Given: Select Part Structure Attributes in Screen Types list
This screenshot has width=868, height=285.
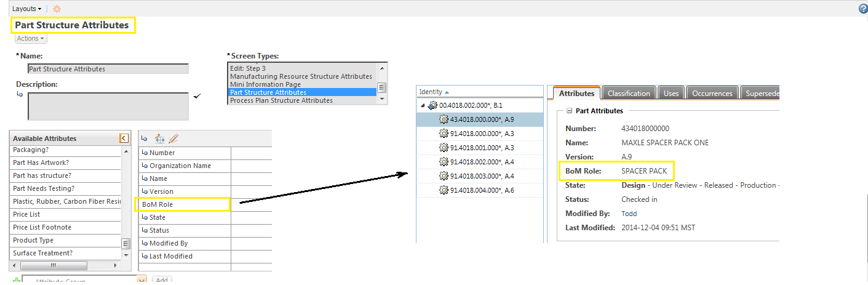Looking at the screenshot, I should pyautogui.click(x=303, y=92).
